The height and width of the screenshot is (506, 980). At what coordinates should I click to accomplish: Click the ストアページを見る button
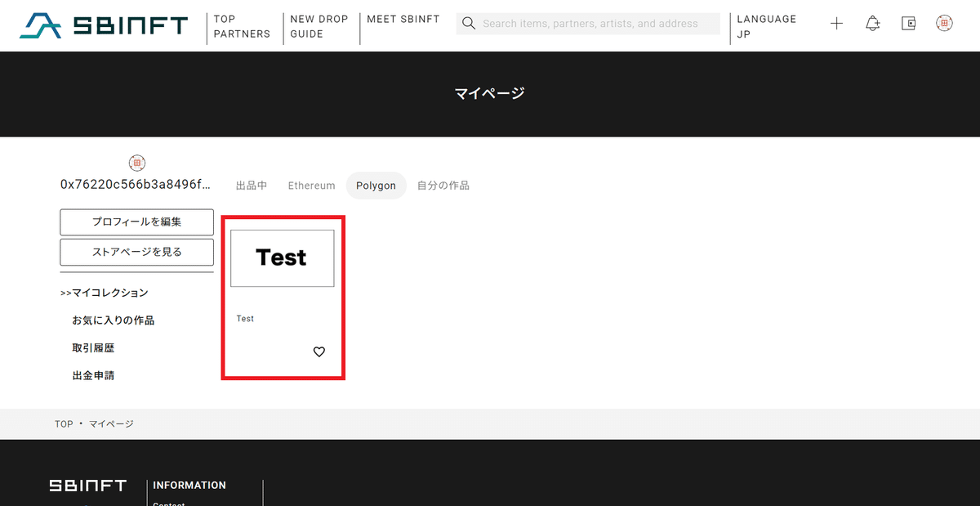pyautogui.click(x=137, y=252)
